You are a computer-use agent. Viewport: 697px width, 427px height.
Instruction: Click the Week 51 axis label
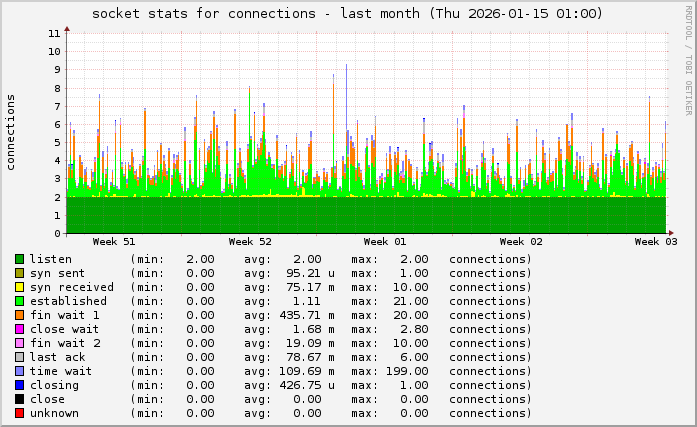pyautogui.click(x=114, y=241)
